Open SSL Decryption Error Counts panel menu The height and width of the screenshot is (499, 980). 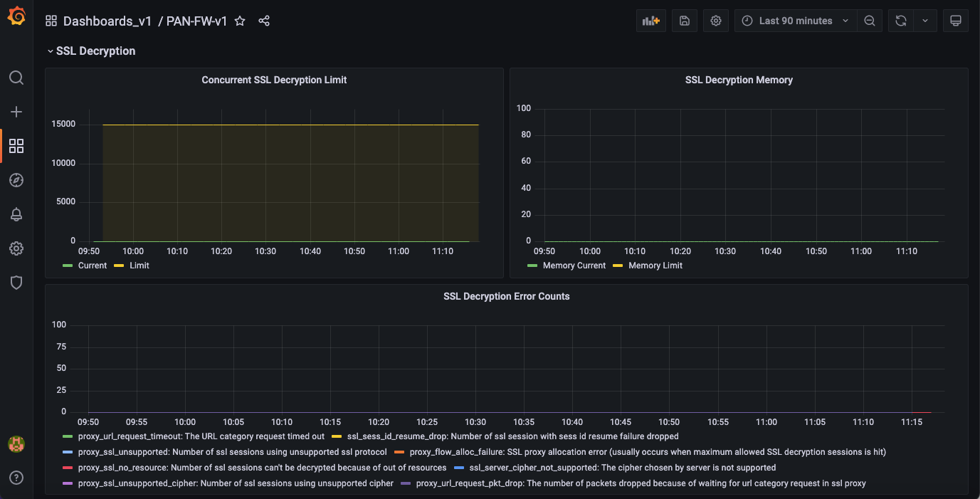pos(506,296)
